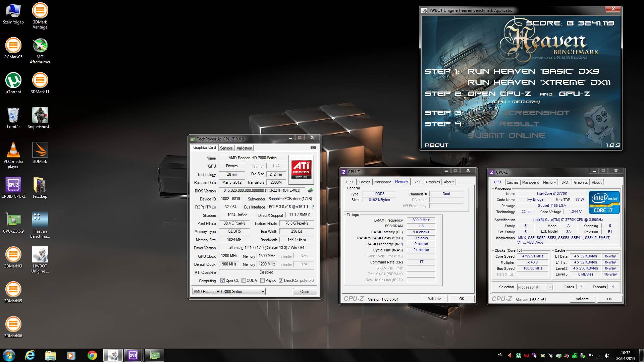Expand the AMD Radeon HD 7800 Series dropdown
Image resolution: width=644 pixels, height=362 pixels.
[263, 292]
